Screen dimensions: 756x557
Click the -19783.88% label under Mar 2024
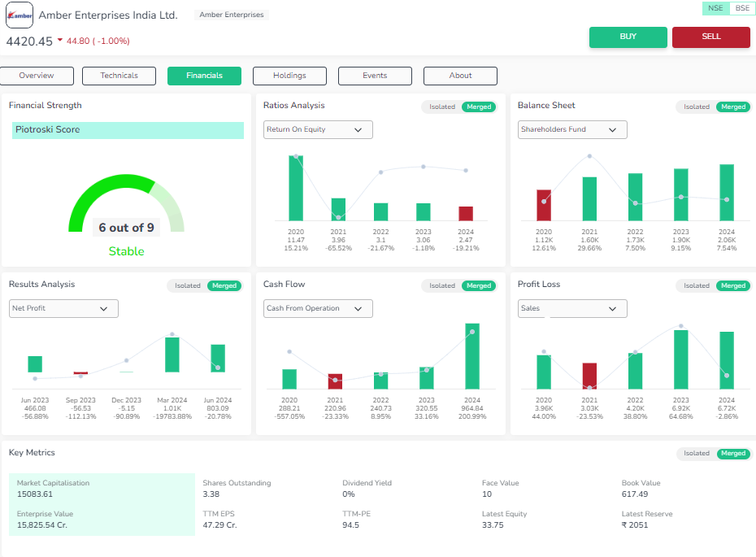[x=172, y=416]
